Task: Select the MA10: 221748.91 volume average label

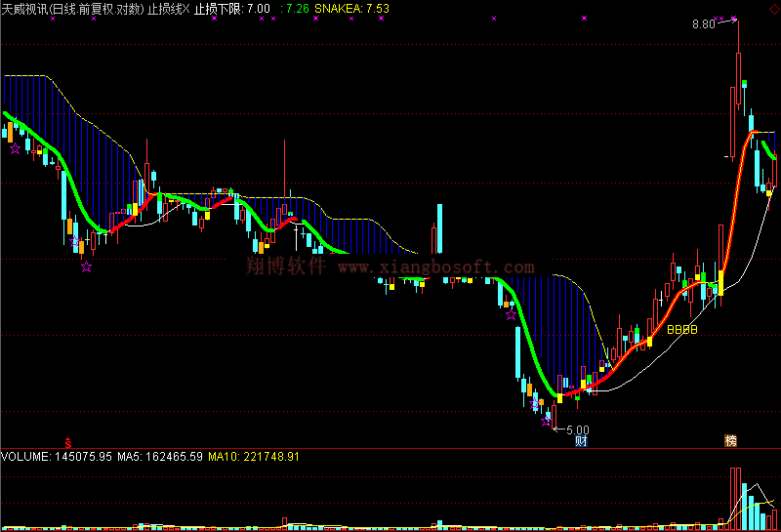Action: (x=254, y=456)
